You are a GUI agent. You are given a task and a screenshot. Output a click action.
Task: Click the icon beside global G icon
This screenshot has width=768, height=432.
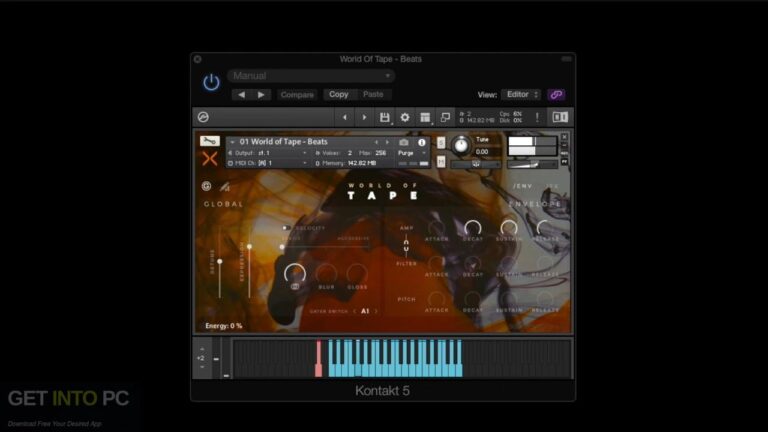(x=224, y=186)
